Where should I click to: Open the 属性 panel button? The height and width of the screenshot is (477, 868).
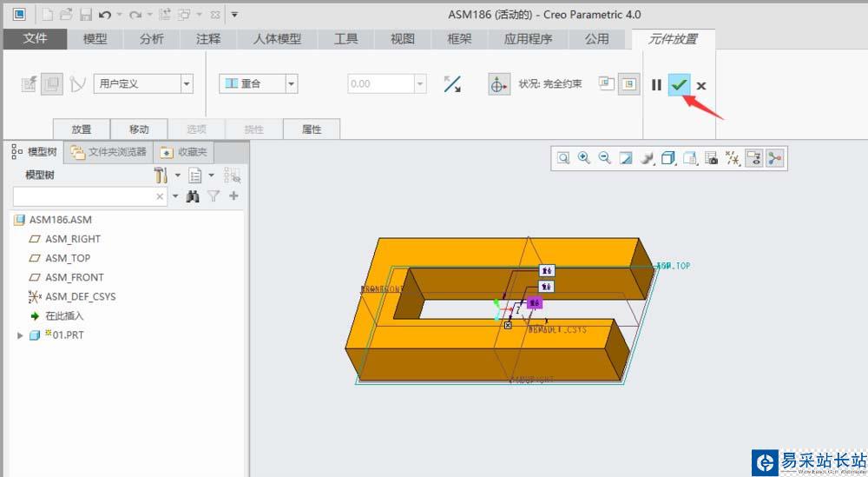tap(312, 129)
